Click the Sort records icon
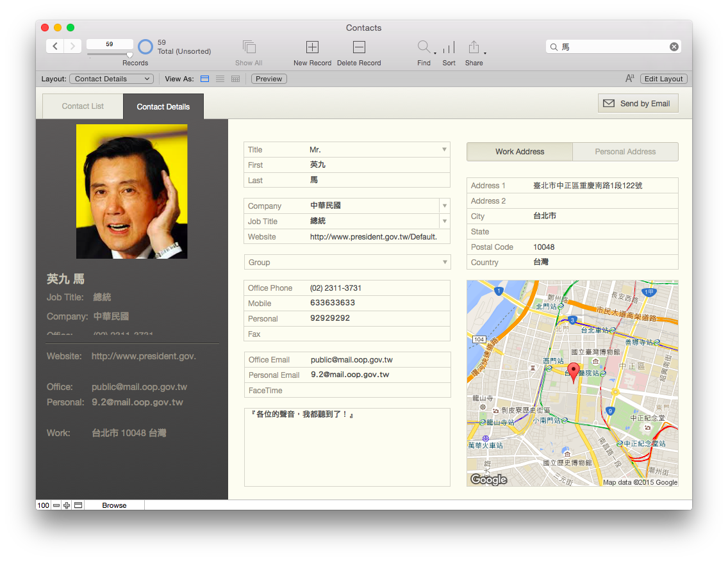Image resolution: width=728 pixels, height=561 pixels. (449, 47)
